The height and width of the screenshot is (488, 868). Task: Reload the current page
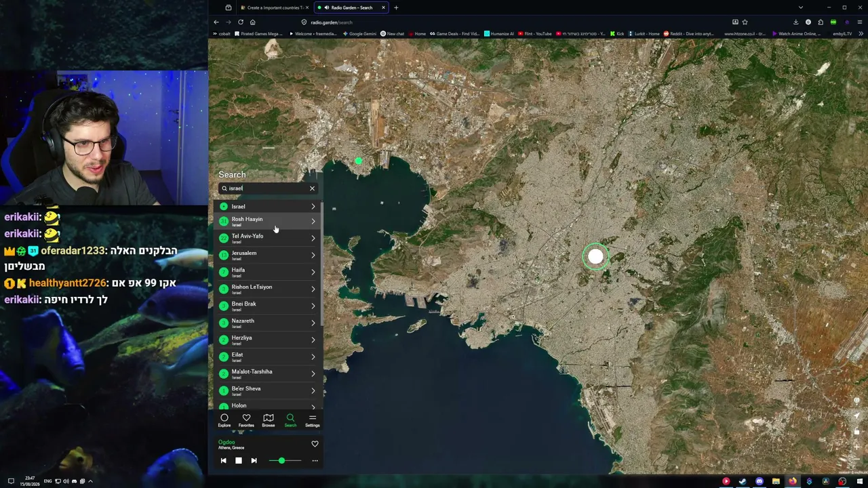[240, 22]
